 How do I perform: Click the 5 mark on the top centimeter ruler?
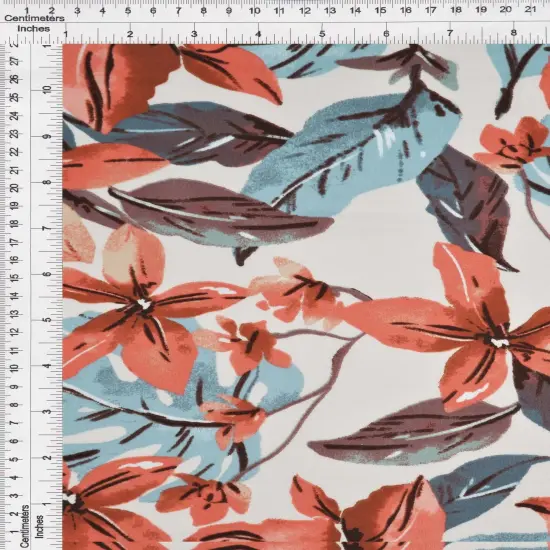(128, 11)
